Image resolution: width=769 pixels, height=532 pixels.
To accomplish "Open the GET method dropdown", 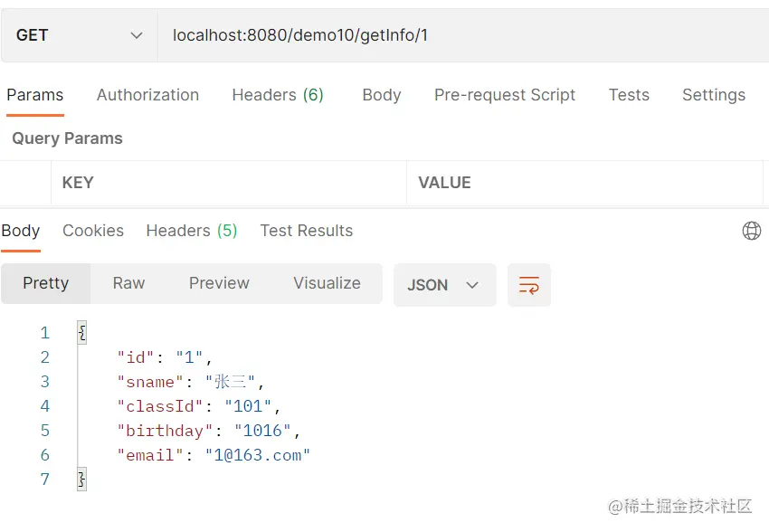I will 80,35.
